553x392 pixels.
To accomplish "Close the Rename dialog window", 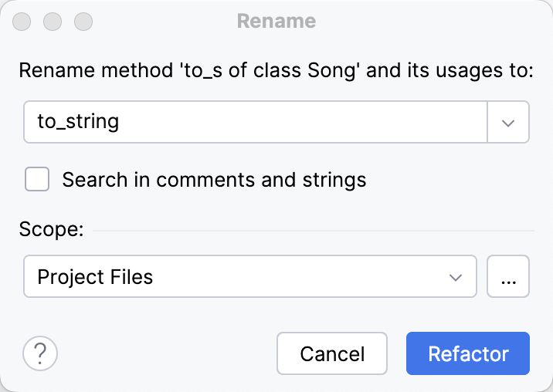I will click(x=23, y=21).
